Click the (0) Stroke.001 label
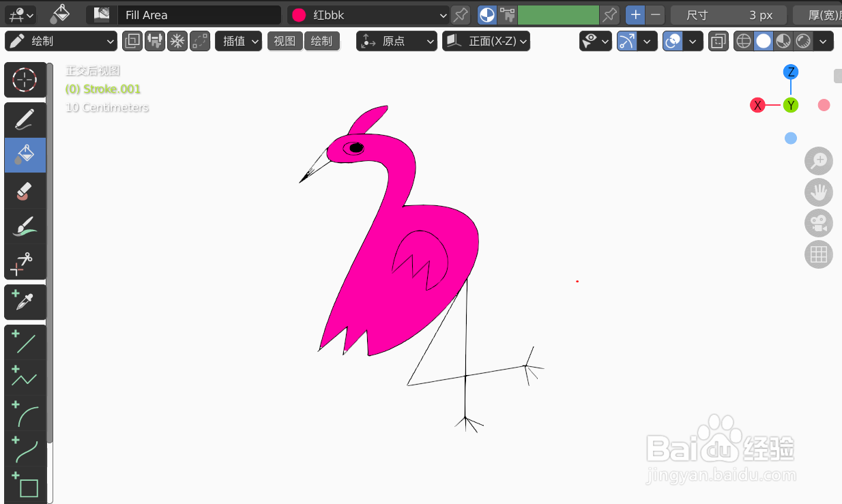The image size is (842, 504). click(103, 89)
